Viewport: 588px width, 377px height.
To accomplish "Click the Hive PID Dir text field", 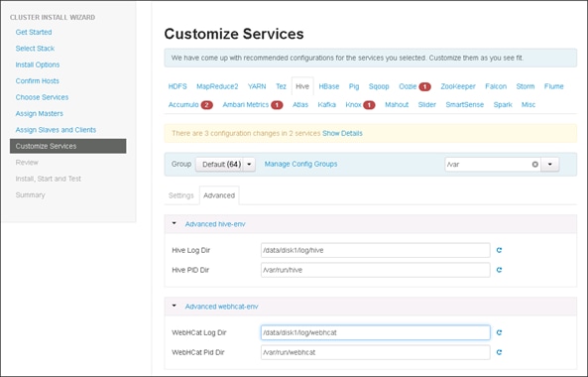I will [x=376, y=270].
